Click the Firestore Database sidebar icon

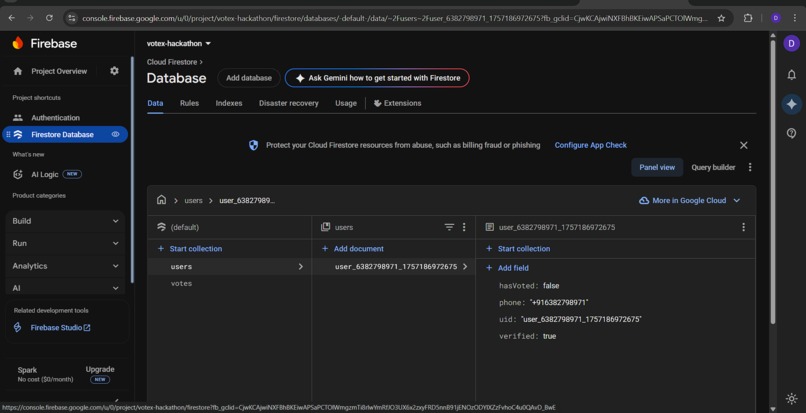coord(18,135)
